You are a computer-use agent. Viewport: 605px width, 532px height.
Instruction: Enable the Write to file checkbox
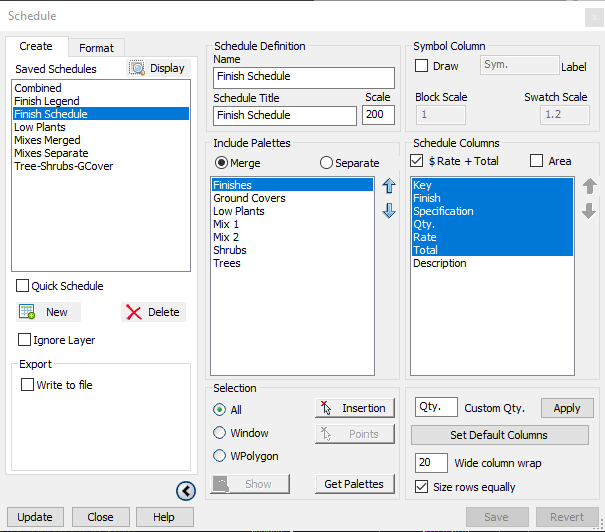[x=28, y=385]
